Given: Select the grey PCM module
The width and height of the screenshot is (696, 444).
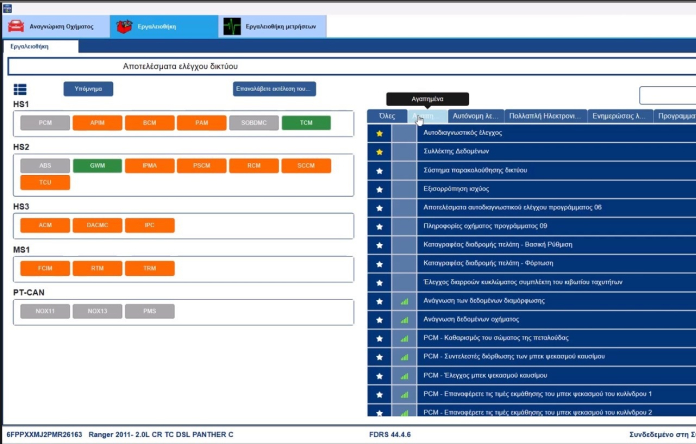Looking at the screenshot, I should pos(45,123).
